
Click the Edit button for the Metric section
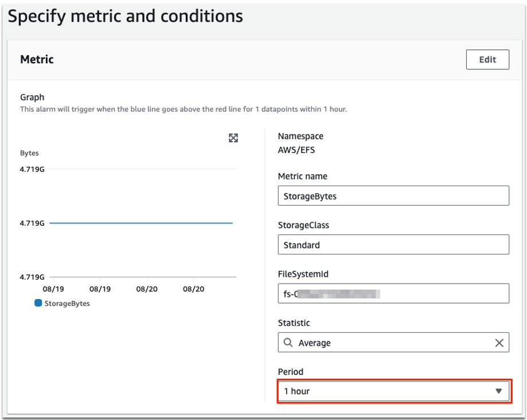[x=487, y=59]
